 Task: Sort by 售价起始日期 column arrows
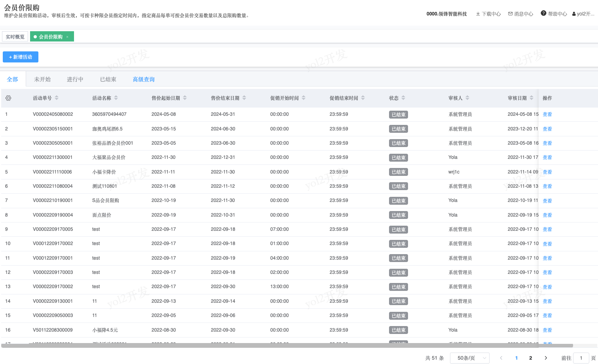185,98
